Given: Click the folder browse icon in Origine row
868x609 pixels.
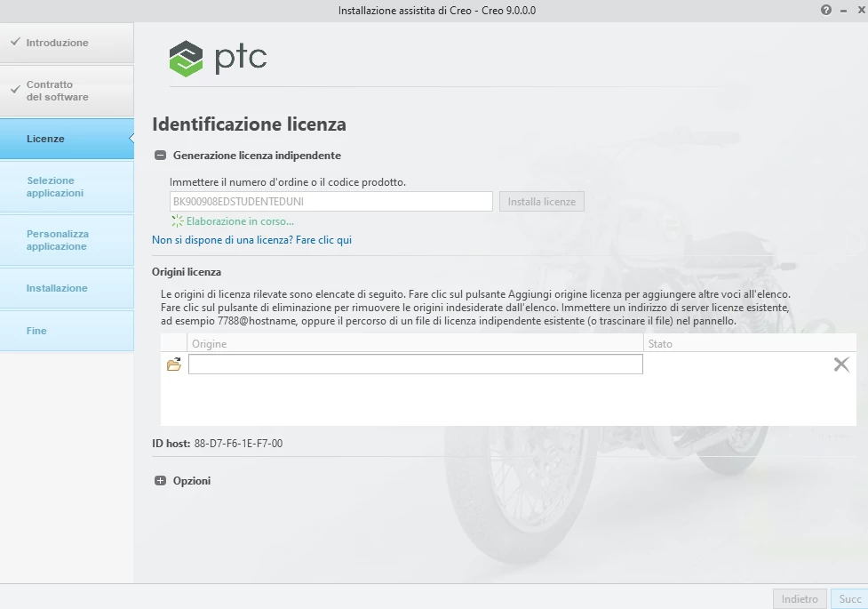Looking at the screenshot, I should [174, 365].
